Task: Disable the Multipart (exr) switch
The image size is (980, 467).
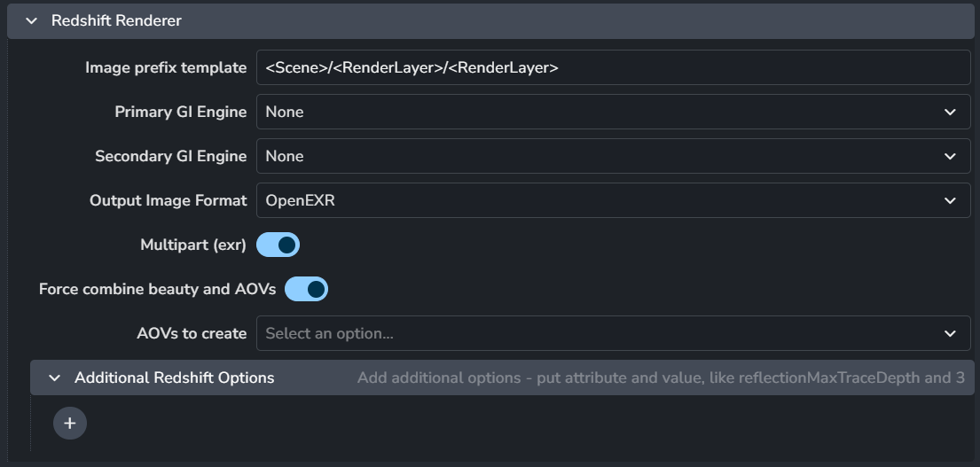Action: coord(278,245)
